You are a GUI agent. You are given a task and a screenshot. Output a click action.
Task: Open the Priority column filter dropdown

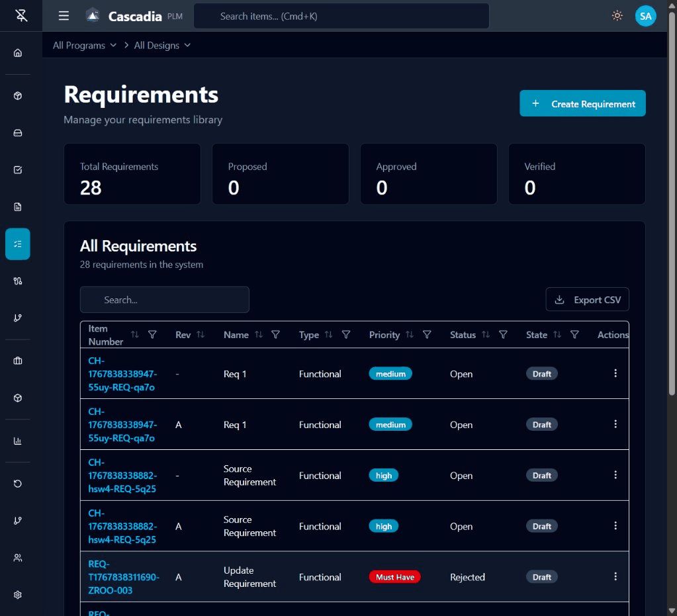(x=428, y=335)
